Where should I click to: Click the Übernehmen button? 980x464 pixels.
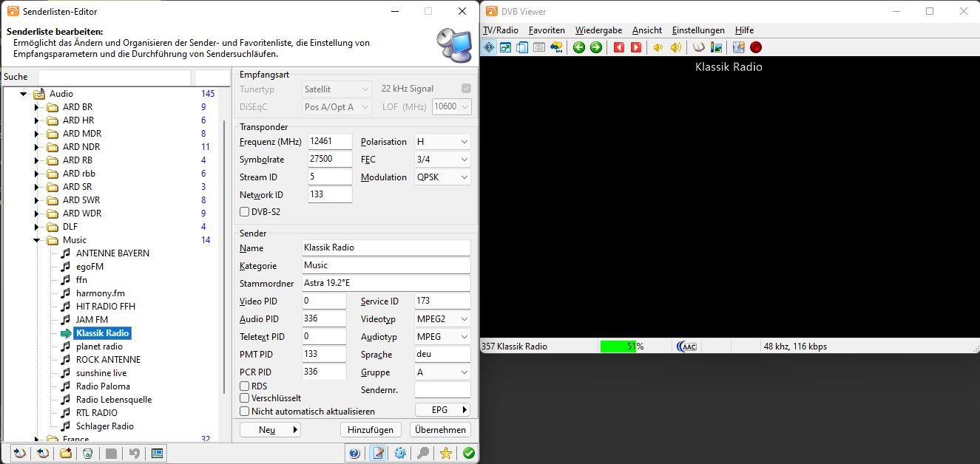[440, 430]
